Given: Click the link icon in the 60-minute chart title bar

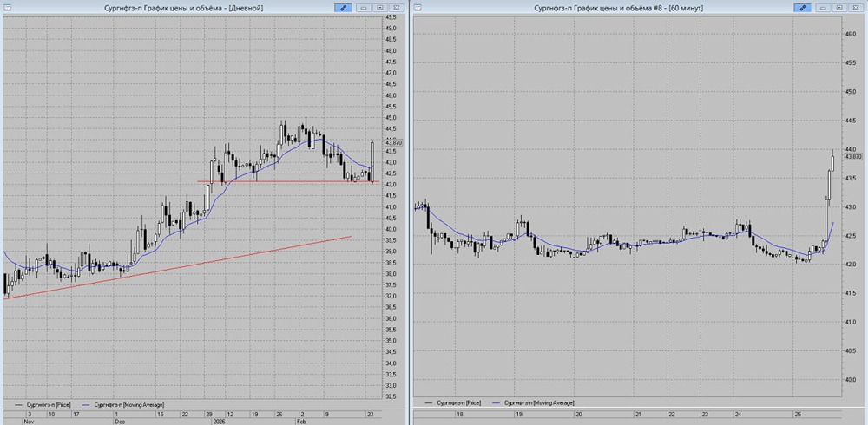Looking at the screenshot, I should (x=804, y=7).
